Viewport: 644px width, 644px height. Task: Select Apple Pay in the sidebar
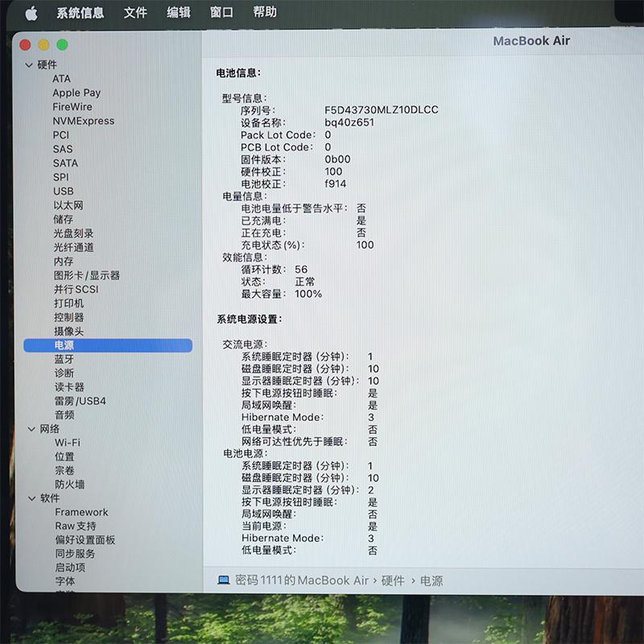76,93
